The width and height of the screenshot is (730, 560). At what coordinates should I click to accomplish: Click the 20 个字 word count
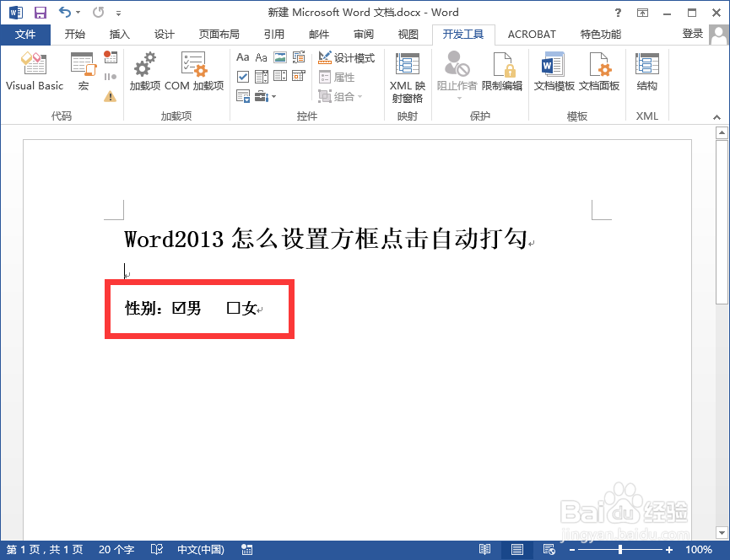coord(116,550)
